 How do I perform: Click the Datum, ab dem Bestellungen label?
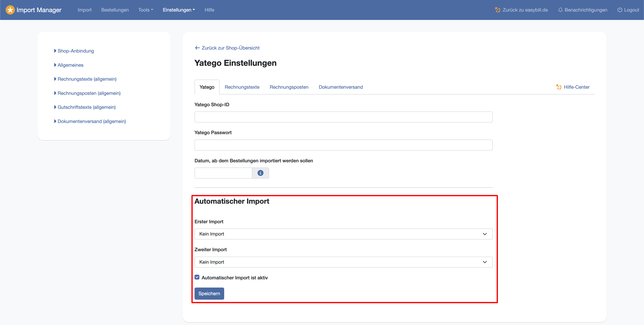[x=253, y=161]
